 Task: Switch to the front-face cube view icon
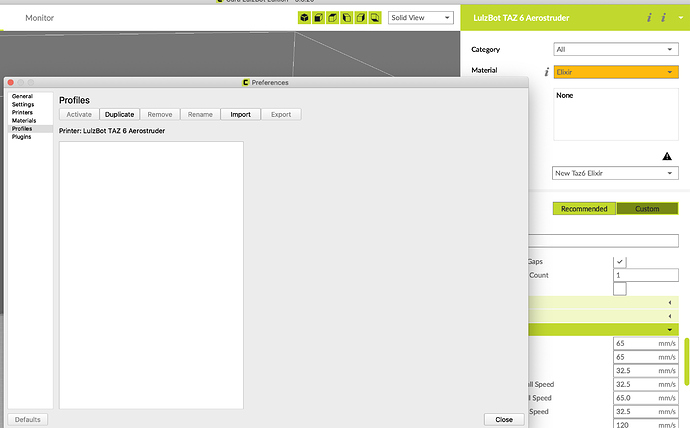coord(318,18)
